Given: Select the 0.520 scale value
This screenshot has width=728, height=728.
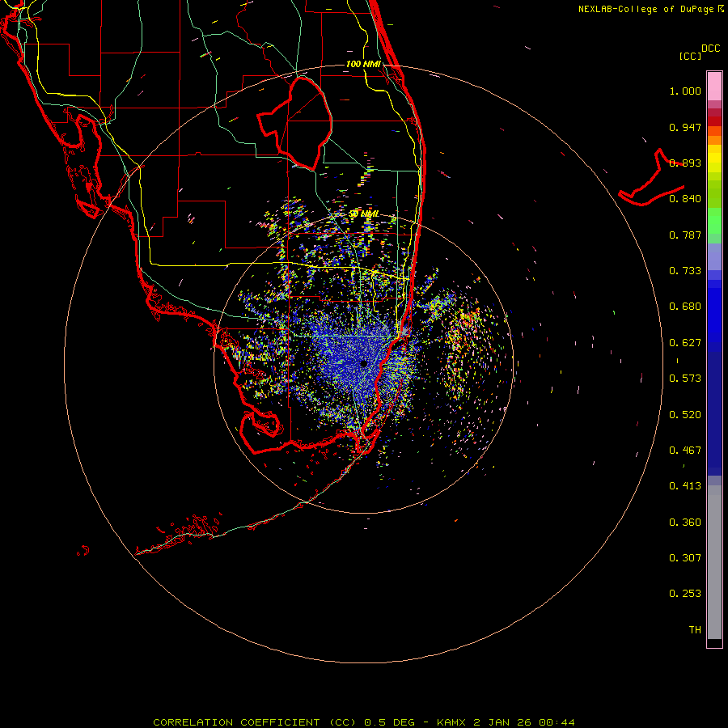Looking at the screenshot, I should (x=685, y=415).
